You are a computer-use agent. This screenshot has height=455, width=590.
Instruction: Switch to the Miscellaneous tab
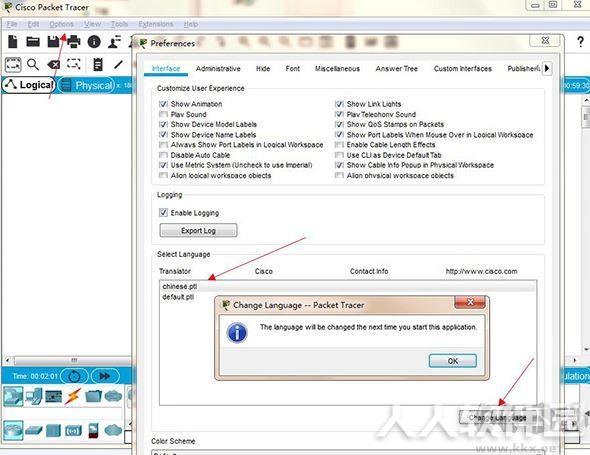click(337, 68)
